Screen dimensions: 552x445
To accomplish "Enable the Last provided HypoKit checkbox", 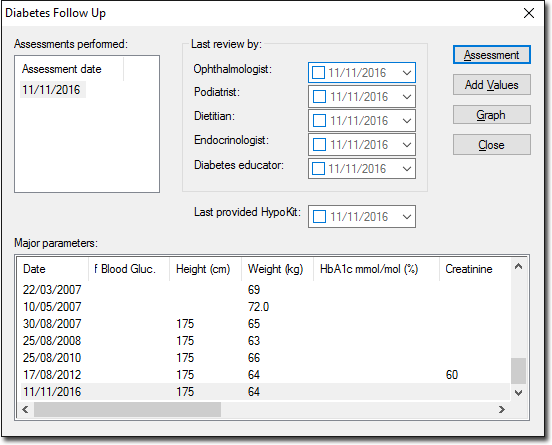I will [319, 217].
